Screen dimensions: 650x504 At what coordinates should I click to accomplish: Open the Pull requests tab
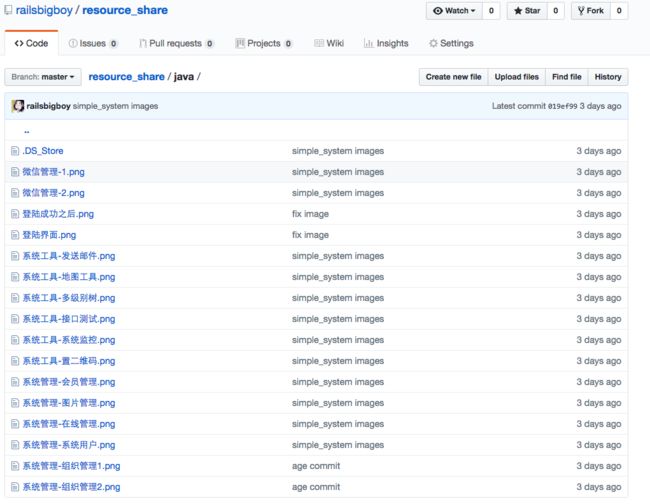[176, 43]
